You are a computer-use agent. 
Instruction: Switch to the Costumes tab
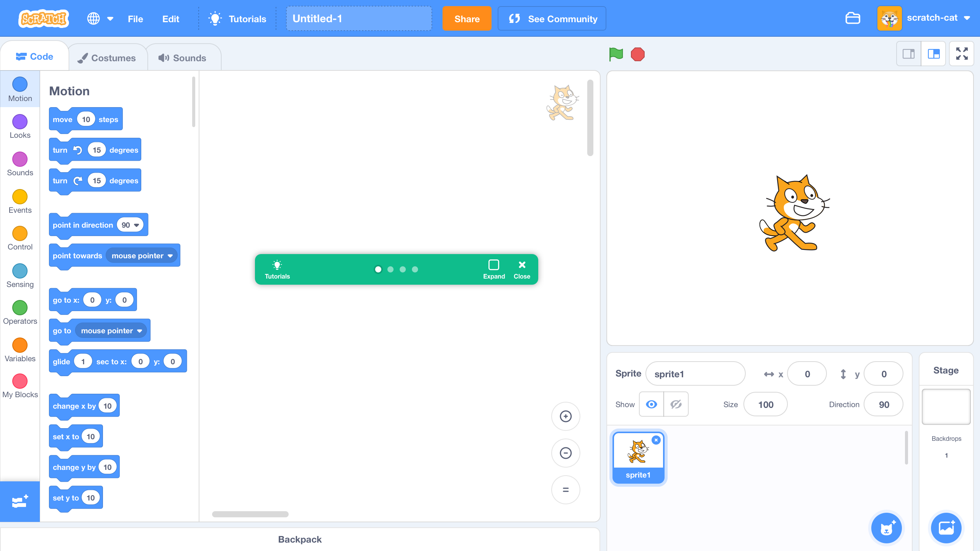point(108,57)
